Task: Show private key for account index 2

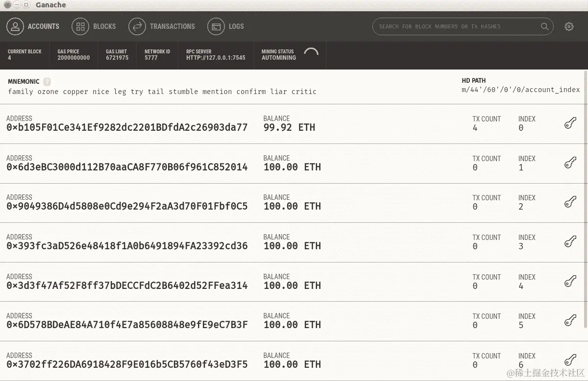Action: pyautogui.click(x=570, y=202)
